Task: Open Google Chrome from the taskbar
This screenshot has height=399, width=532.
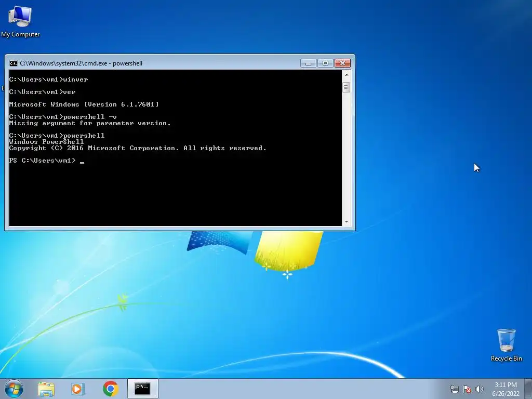Action: coord(110,389)
